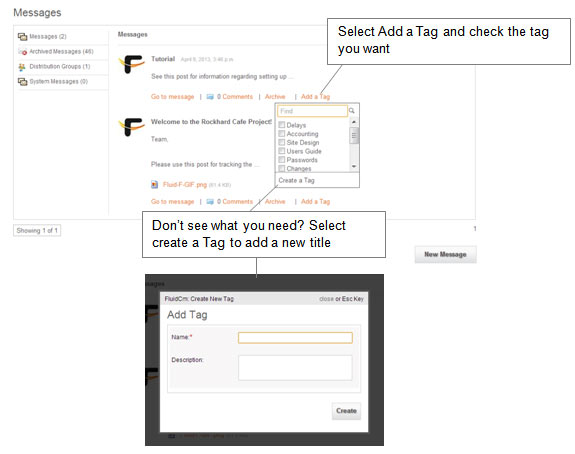The image size is (575, 454).
Task: Select the Distribution Groups icon
Action: coord(22,67)
